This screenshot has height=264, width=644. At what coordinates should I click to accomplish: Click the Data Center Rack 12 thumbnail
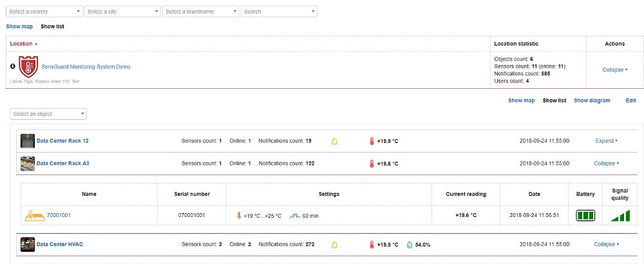(x=28, y=140)
